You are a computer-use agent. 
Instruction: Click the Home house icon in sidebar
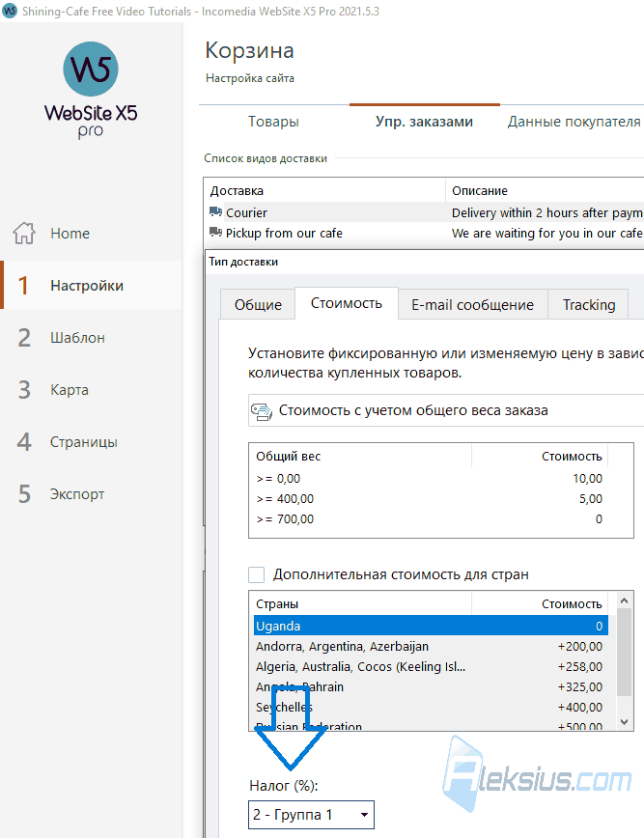tap(24, 233)
